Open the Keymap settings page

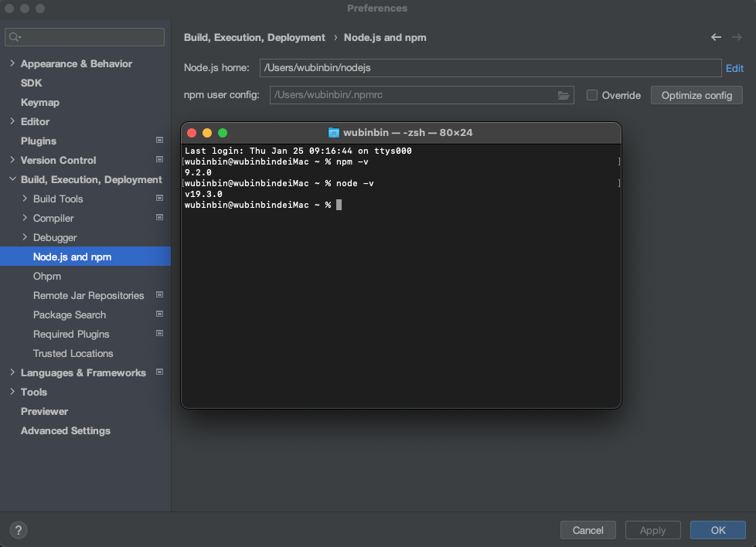[40, 102]
